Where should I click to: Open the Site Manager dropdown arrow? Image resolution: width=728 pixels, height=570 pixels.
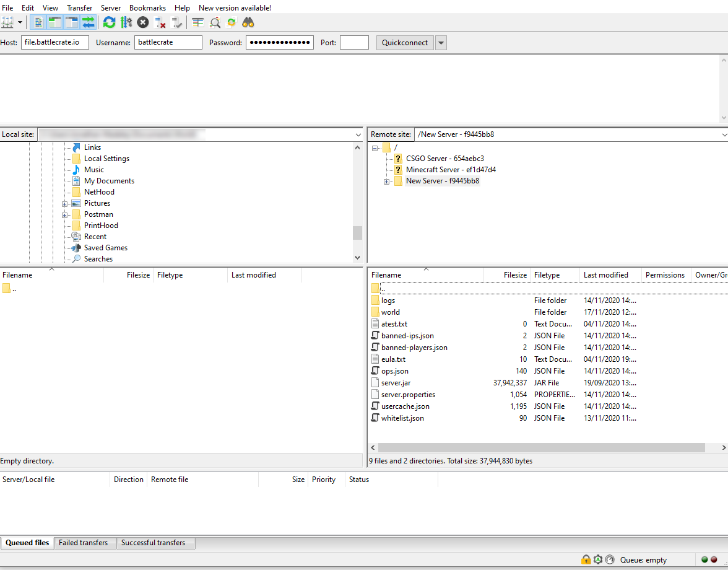pyautogui.click(x=20, y=22)
